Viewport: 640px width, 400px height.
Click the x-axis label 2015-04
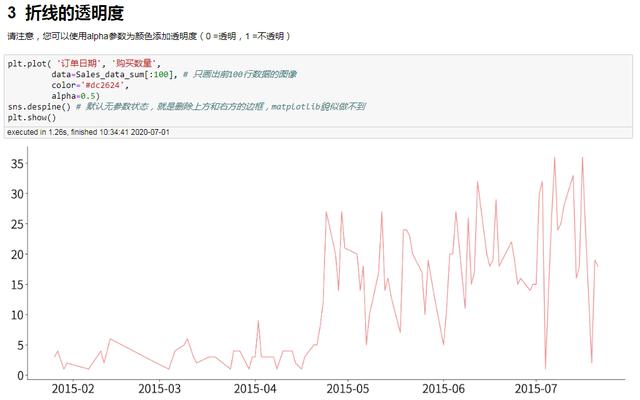coord(255,389)
